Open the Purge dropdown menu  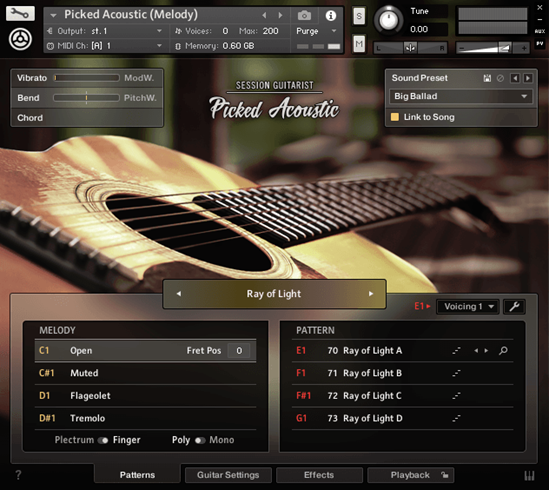pyautogui.click(x=317, y=31)
